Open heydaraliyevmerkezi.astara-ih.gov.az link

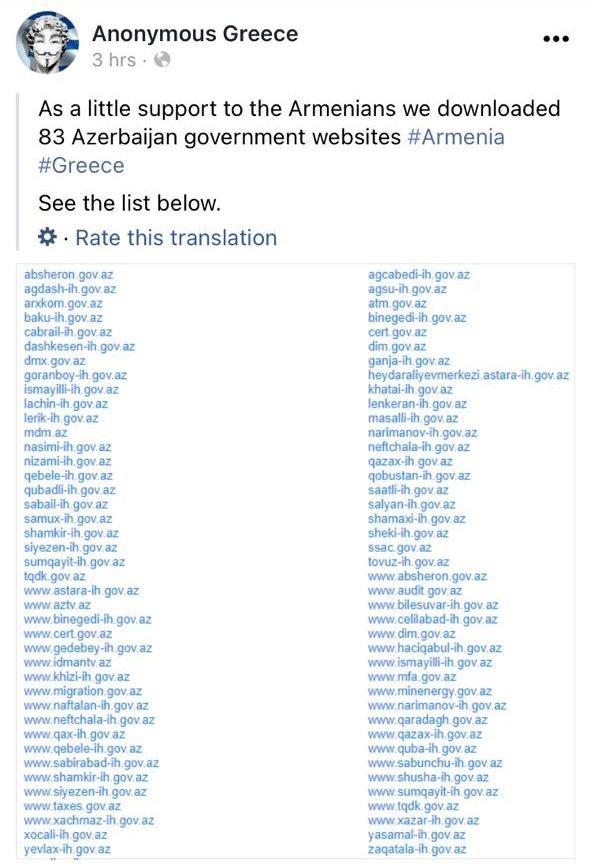pyautogui.click(x=468, y=375)
